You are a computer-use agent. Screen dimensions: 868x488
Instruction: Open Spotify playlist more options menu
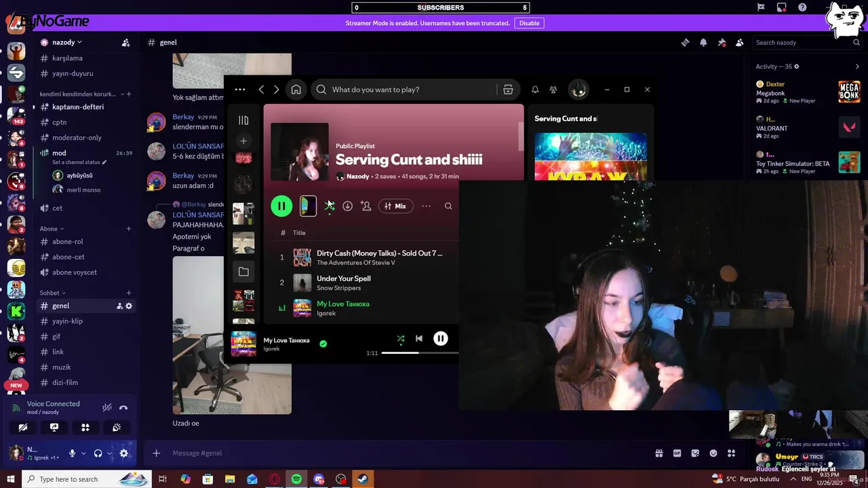point(426,206)
